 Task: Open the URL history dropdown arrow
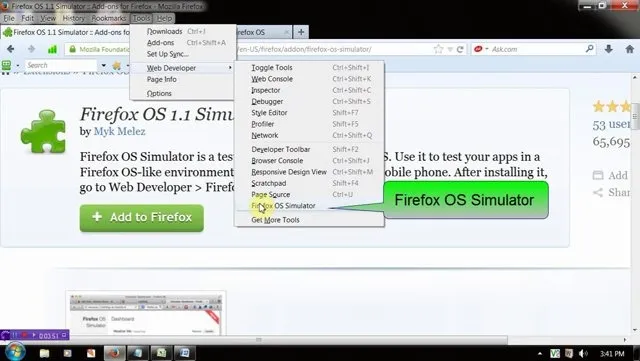pos(450,49)
